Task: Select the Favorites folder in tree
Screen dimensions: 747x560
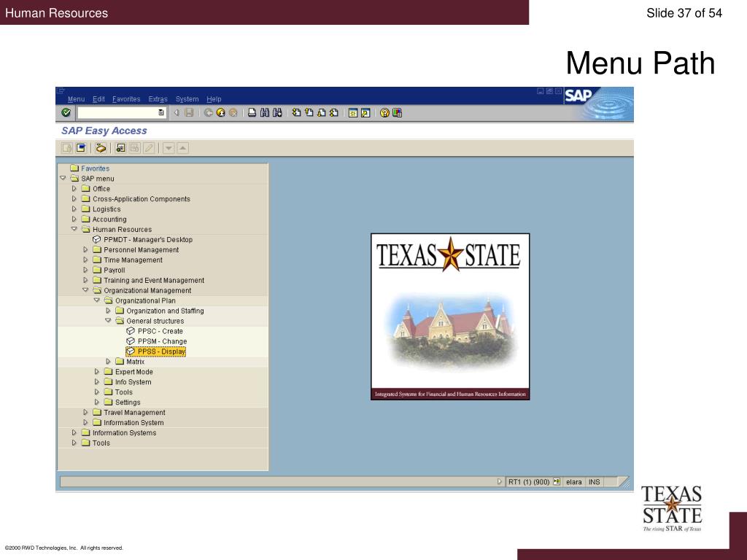Action: [x=90, y=168]
